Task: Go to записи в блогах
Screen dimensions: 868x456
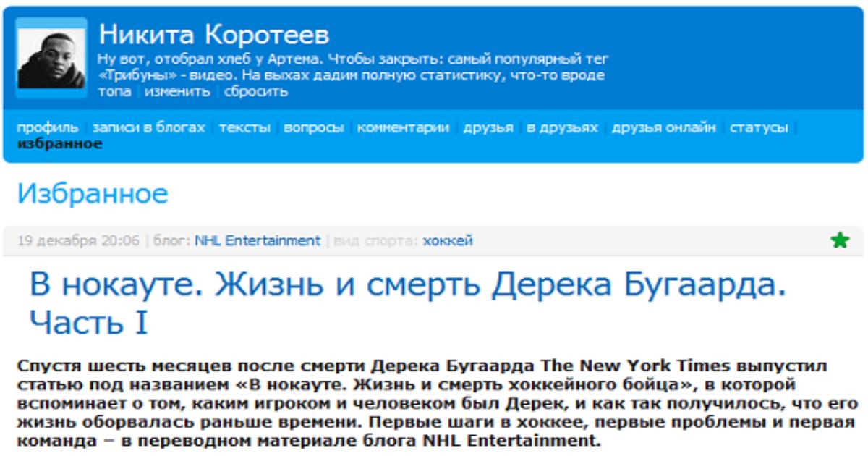Action: (x=148, y=128)
